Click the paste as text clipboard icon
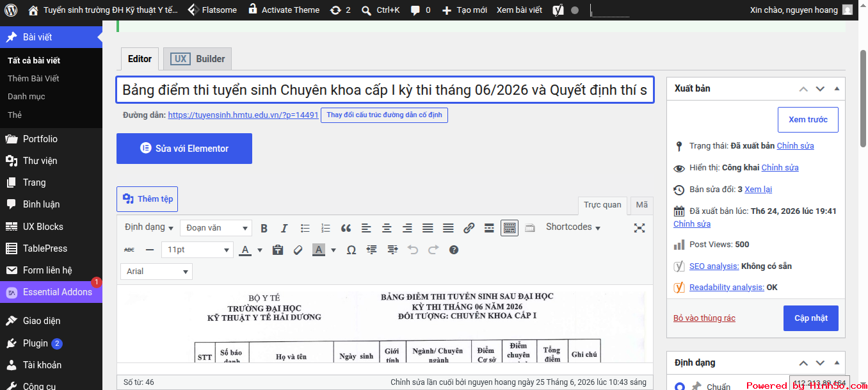 278,250
